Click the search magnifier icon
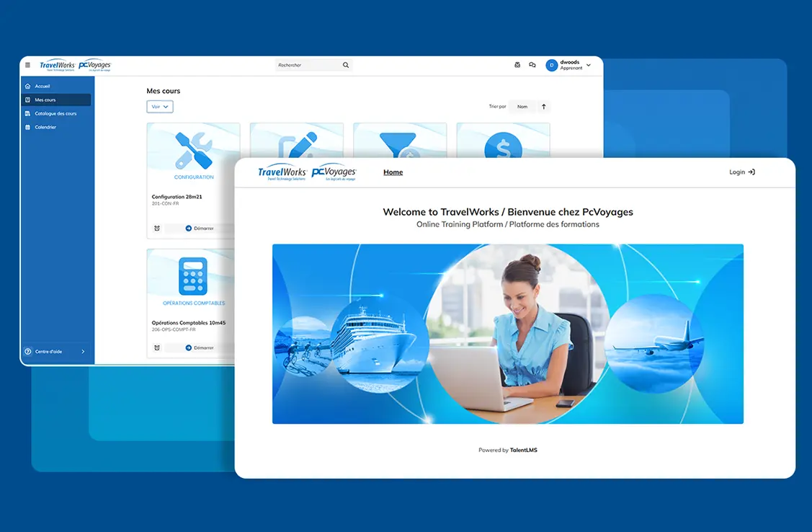The height and width of the screenshot is (532, 812). (x=346, y=66)
